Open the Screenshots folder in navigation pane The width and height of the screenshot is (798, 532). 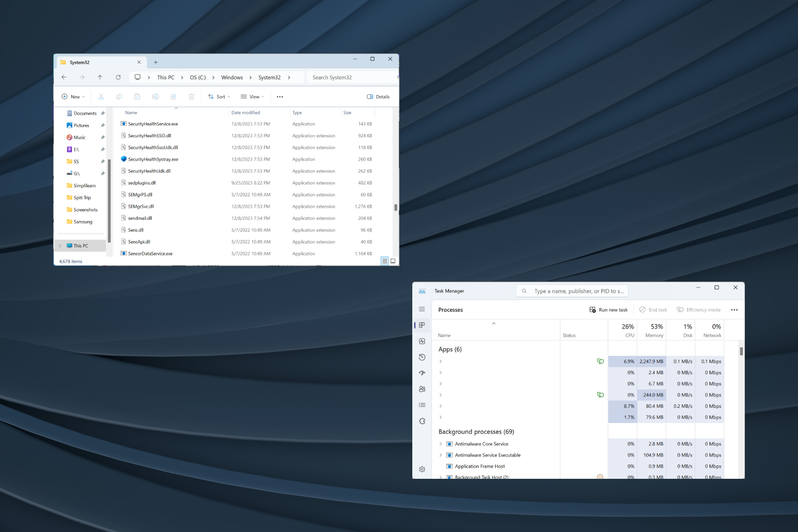(86, 210)
